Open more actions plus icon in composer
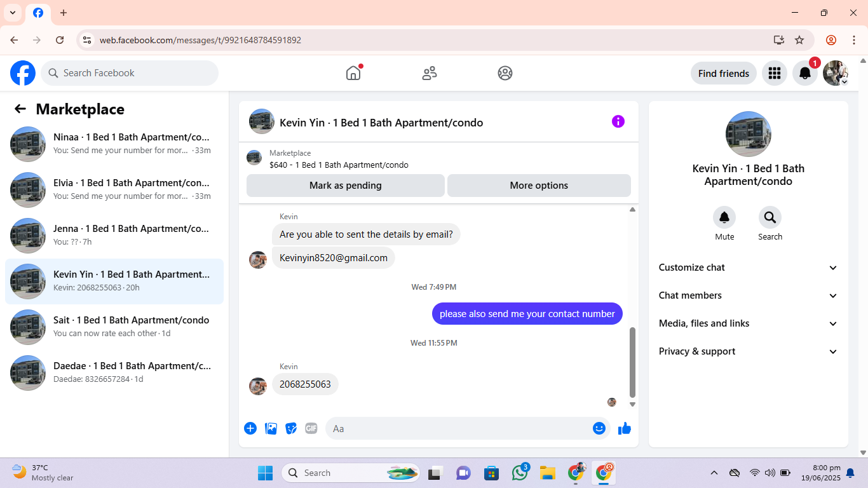Viewport: 868px width, 488px height. click(250, 428)
